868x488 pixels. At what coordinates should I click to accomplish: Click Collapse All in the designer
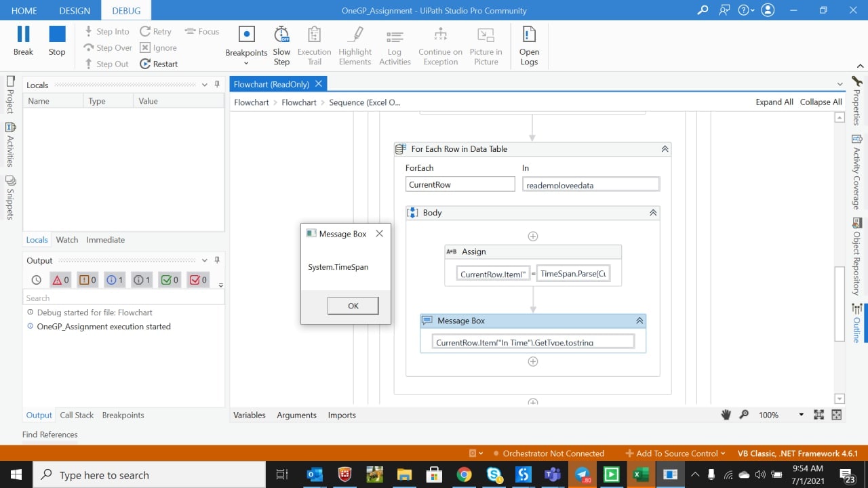[x=821, y=102]
